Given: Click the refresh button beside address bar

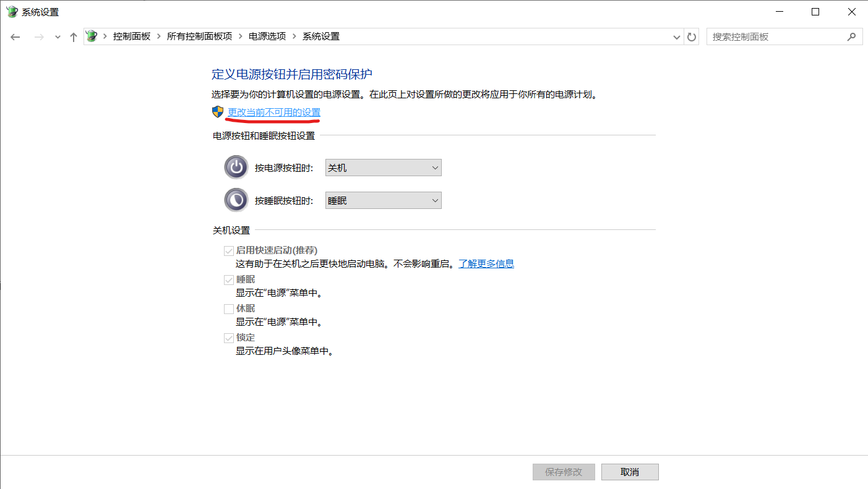Looking at the screenshot, I should pyautogui.click(x=692, y=37).
